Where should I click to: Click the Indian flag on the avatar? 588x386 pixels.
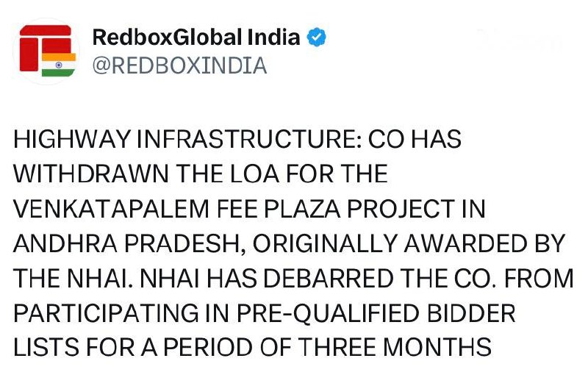point(59,64)
